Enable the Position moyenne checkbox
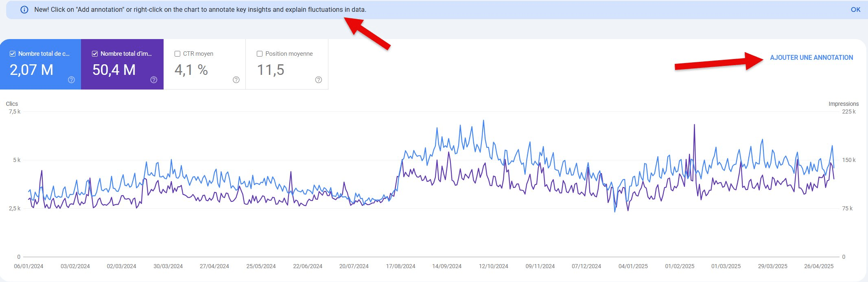This screenshot has width=868, height=282. click(x=260, y=54)
